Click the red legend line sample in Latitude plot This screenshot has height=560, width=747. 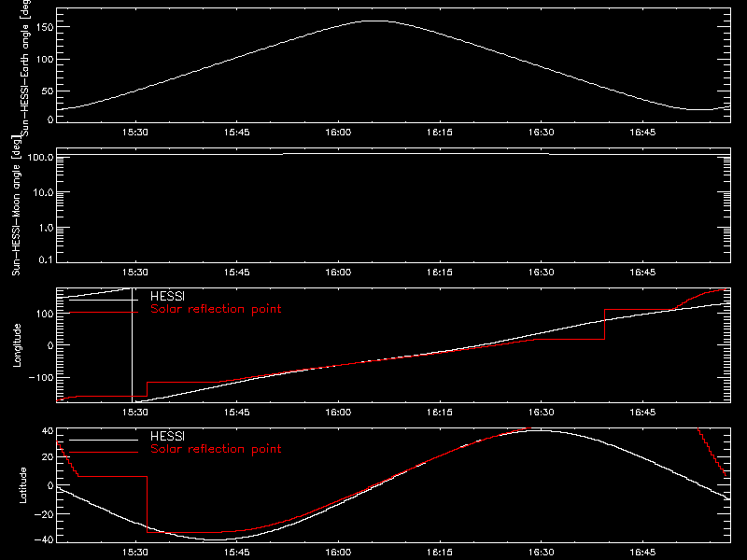tap(104, 453)
